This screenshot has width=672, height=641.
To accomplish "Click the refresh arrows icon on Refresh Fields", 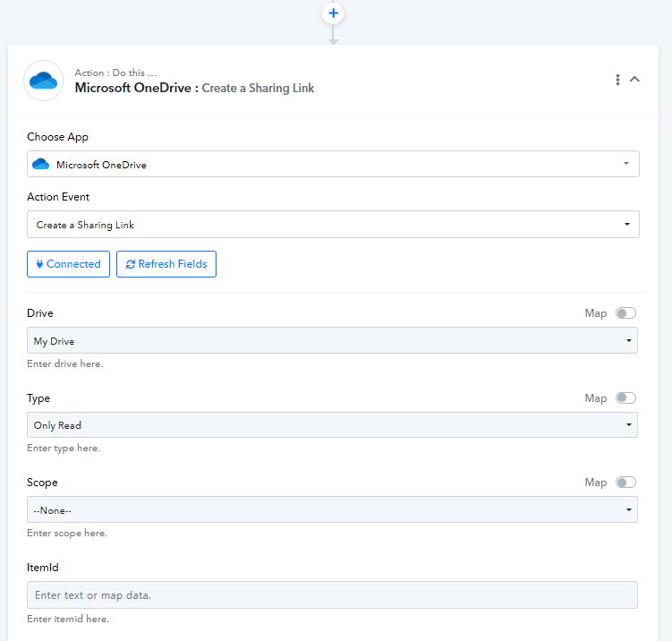I will click(131, 264).
